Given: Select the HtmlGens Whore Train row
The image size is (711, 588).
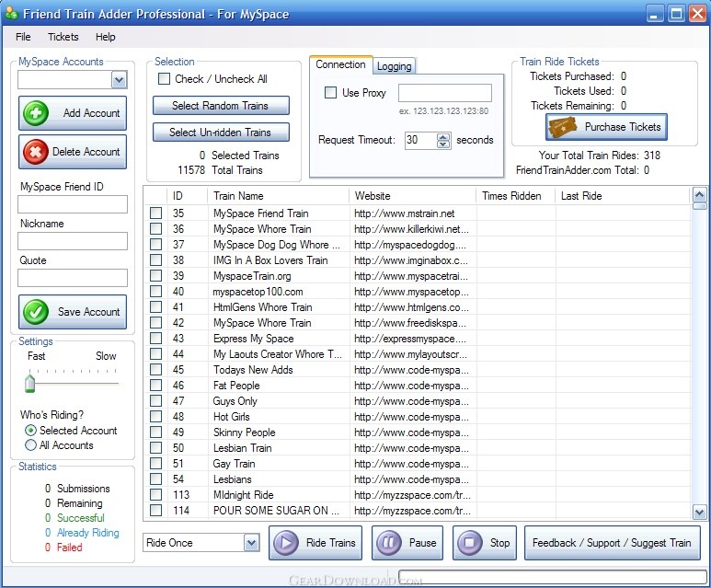Looking at the screenshot, I should click(418, 307).
